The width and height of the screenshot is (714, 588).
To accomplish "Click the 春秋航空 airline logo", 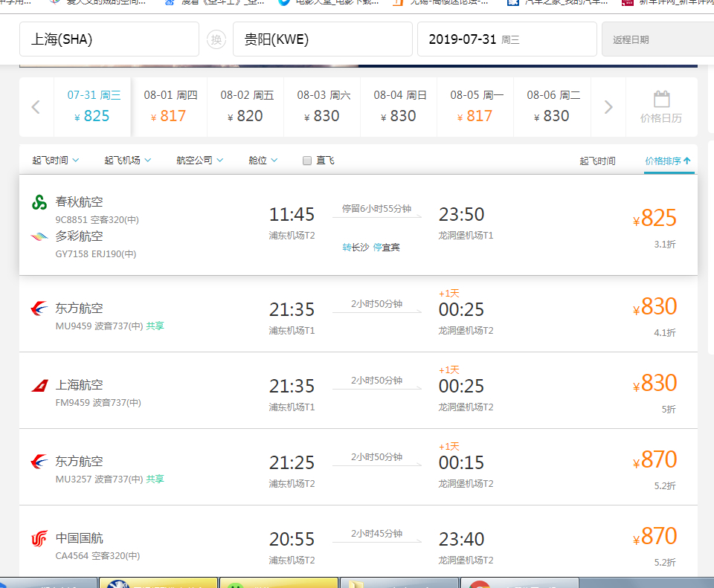I will pyautogui.click(x=39, y=202).
